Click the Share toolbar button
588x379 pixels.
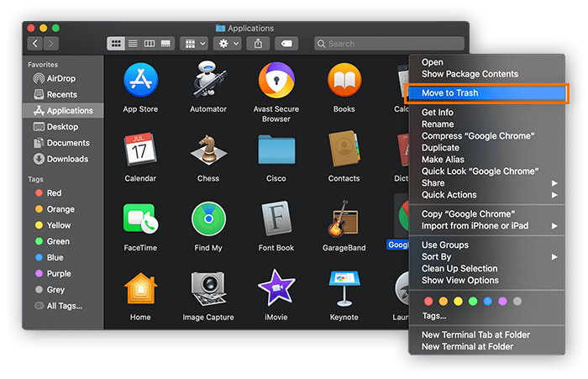coord(258,44)
